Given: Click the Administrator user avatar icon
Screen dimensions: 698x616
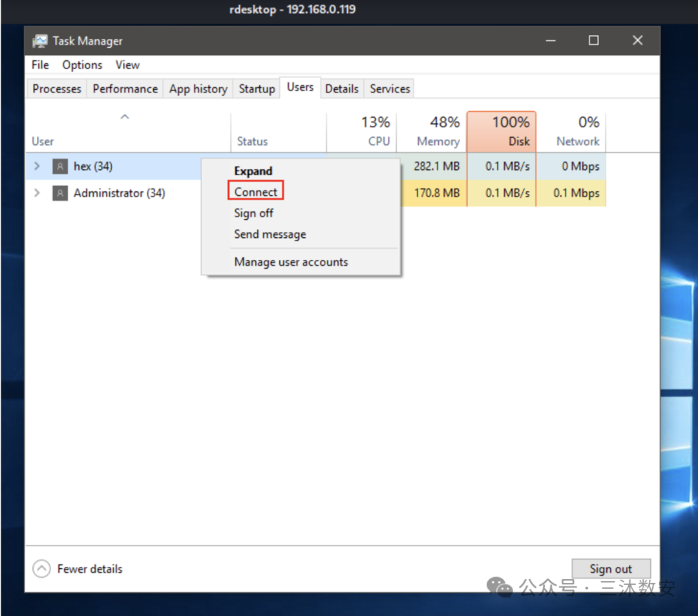Looking at the screenshot, I should pos(60,193).
